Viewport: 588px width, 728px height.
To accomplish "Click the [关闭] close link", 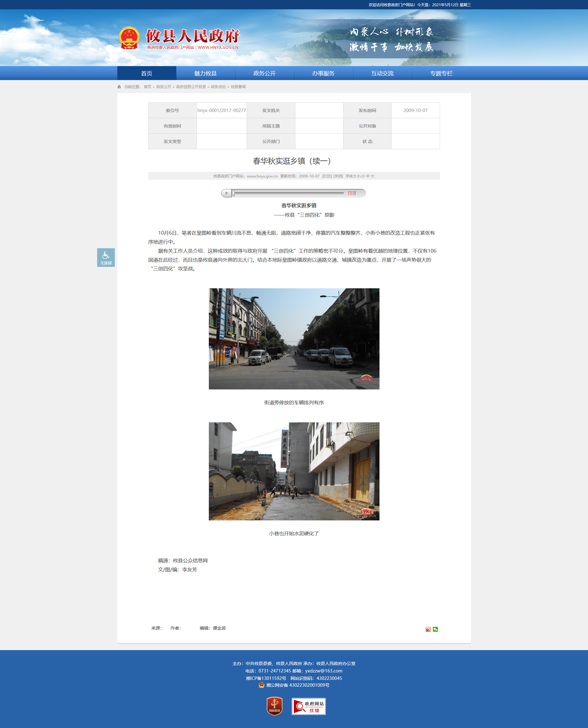I will pos(338,176).
